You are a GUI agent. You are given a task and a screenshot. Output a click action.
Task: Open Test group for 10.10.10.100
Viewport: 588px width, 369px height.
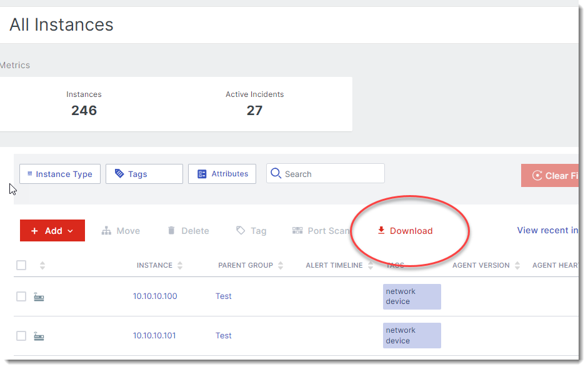pos(224,296)
